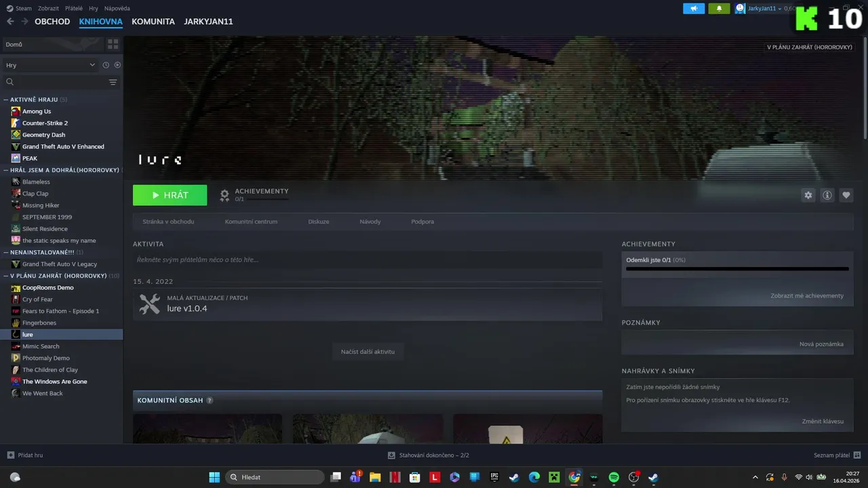Viewport: 868px width, 488px height.
Task: Open Microsoft Edge from taskbar
Action: pyautogui.click(x=534, y=477)
